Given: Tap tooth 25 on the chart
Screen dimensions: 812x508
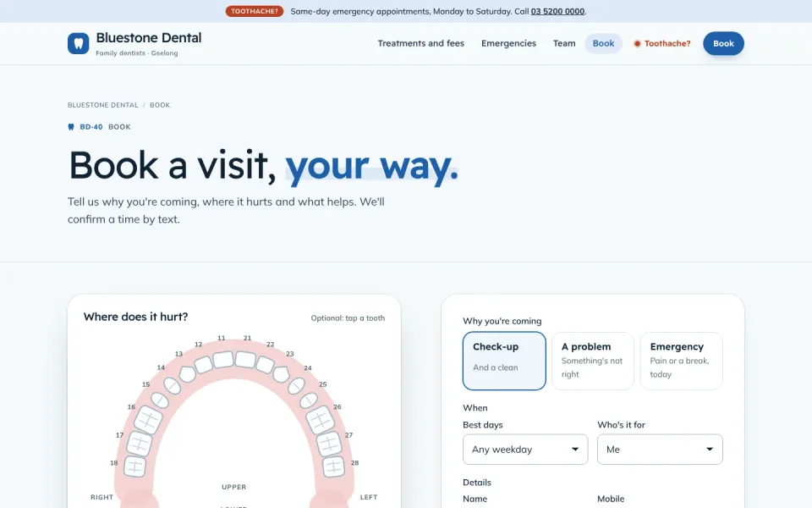Looking at the screenshot, I should pyautogui.click(x=309, y=400).
